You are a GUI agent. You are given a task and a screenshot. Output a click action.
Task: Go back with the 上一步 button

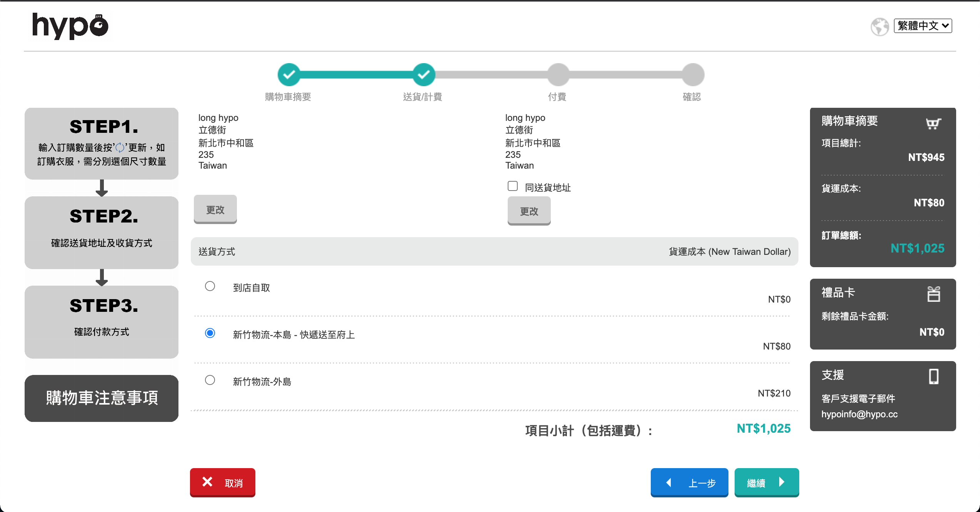[x=689, y=482]
